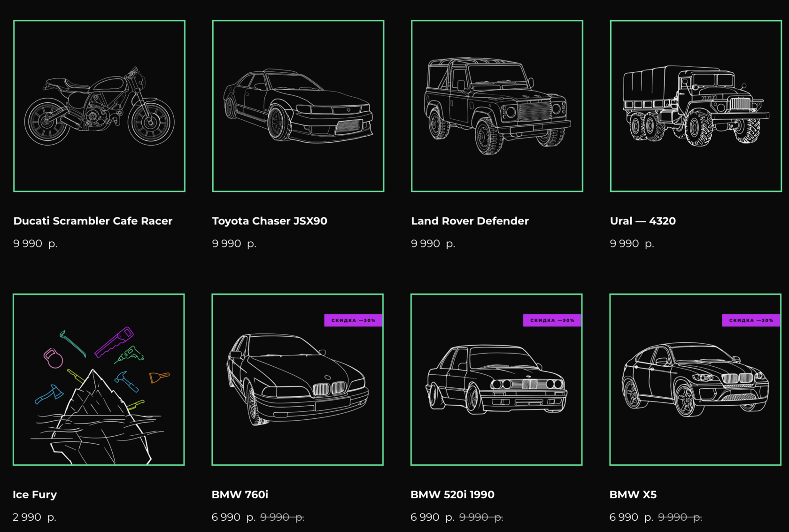Click the Land Rover Defender title
The height and width of the screenshot is (532, 789).
point(470,221)
